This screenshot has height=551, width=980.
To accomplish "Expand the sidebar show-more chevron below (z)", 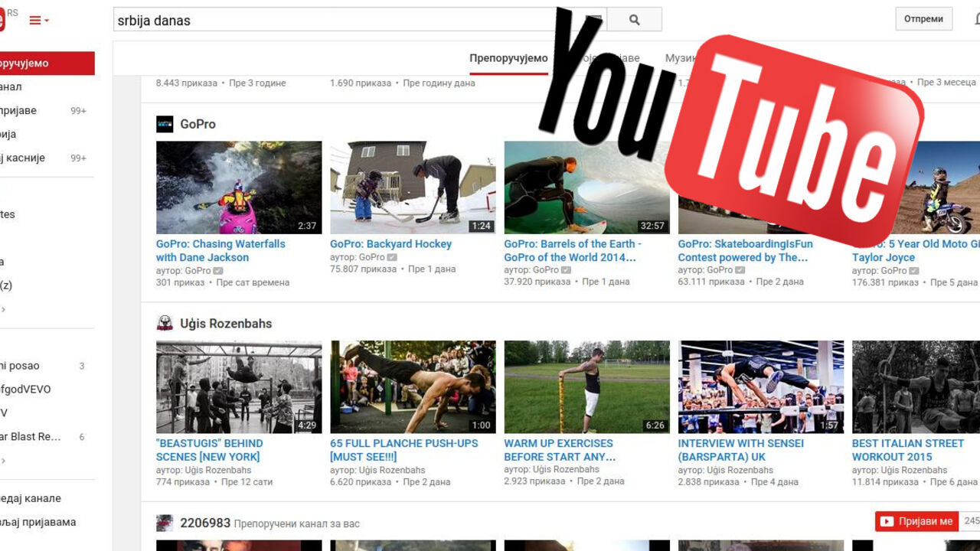I will tap(3, 309).
